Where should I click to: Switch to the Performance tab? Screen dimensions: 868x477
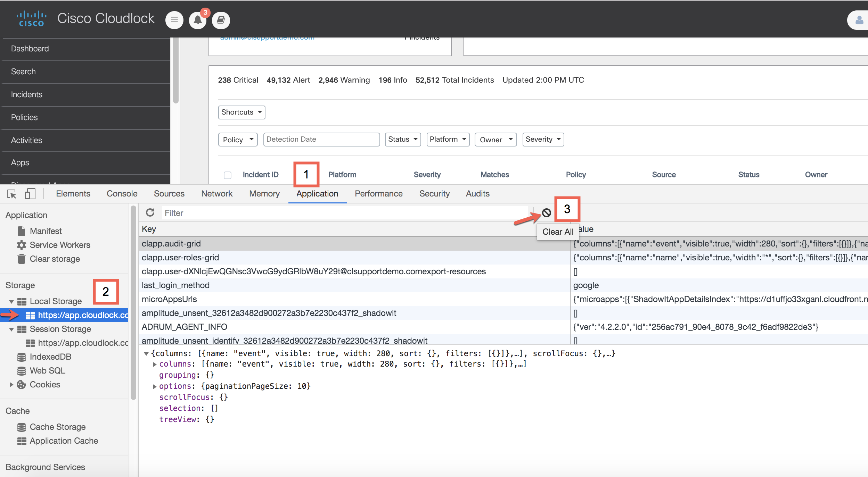(x=379, y=194)
